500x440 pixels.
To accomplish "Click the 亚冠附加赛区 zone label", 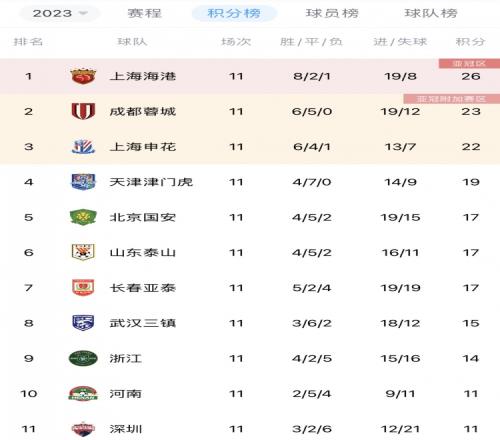I will tap(452, 99).
